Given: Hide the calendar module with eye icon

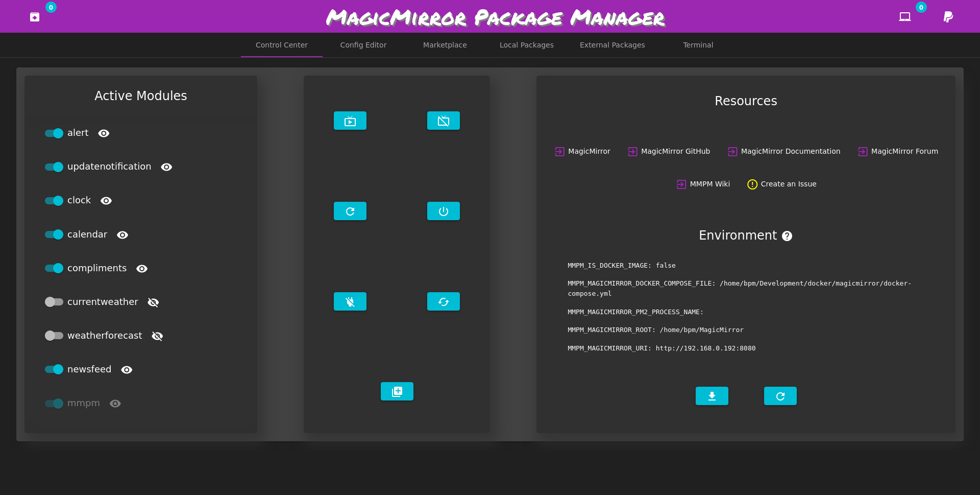Looking at the screenshot, I should (x=122, y=235).
